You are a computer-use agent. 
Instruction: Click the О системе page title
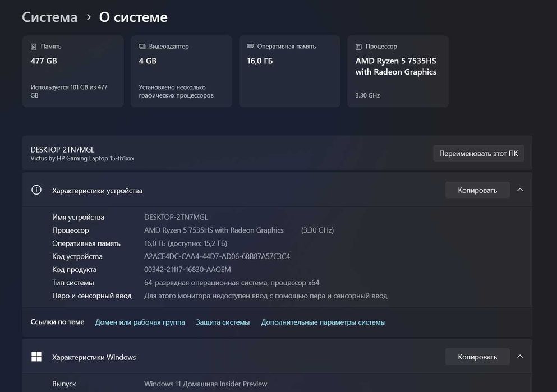(133, 17)
